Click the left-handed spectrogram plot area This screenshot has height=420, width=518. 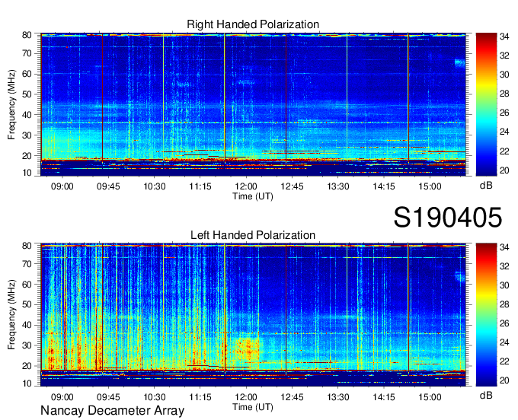253,315
